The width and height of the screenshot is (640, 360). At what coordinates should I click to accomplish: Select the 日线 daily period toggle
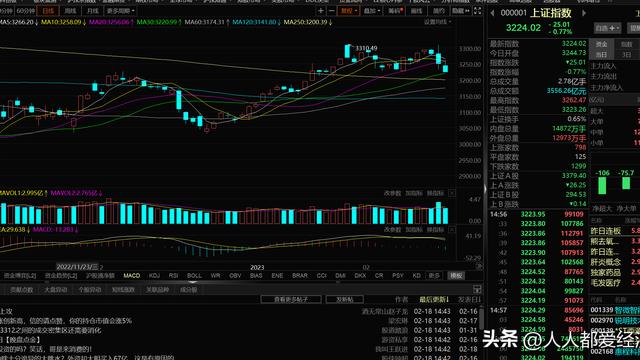click(48, 11)
